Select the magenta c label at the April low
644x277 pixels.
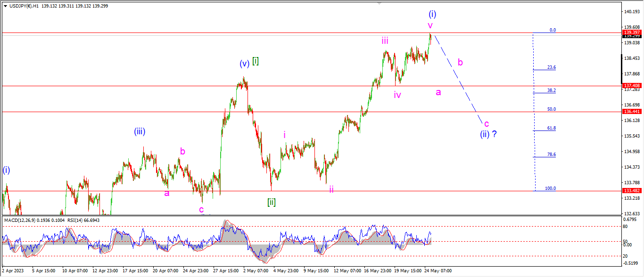pyautogui.click(x=201, y=209)
